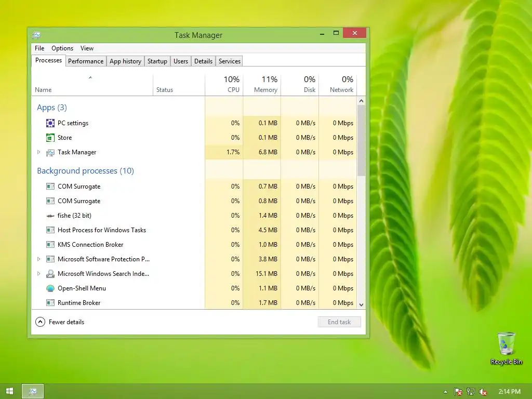
Task: Show hidden system tray icons
Action: point(445,392)
